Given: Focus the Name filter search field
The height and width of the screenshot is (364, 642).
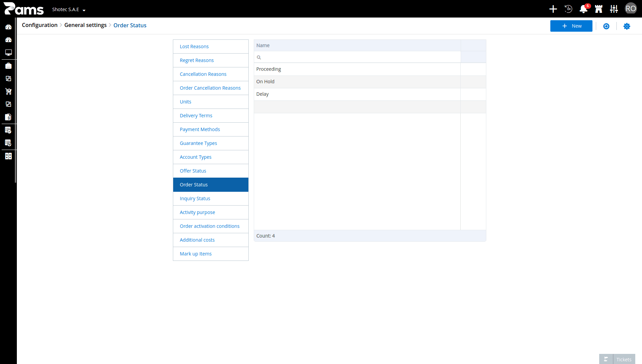Looking at the screenshot, I should point(357,57).
